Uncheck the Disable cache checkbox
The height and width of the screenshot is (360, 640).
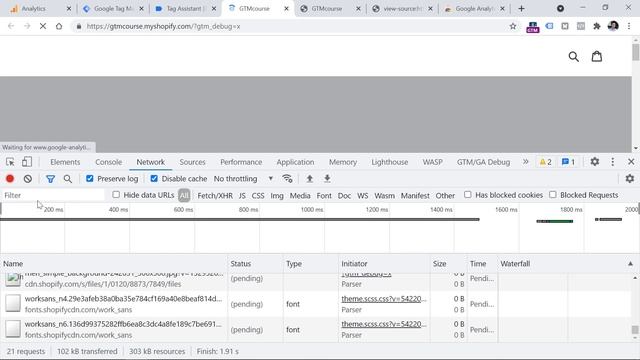click(154, 179)
